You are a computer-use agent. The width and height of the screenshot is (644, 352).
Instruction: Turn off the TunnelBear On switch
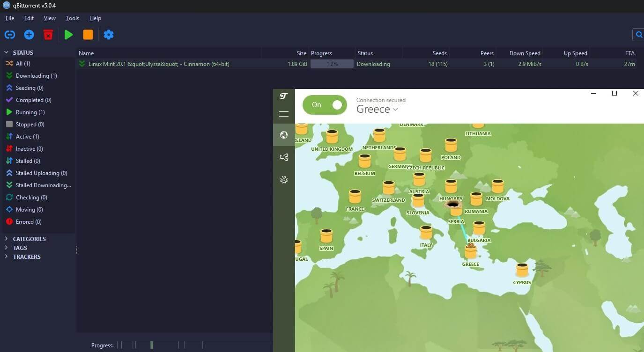[325, 105]
